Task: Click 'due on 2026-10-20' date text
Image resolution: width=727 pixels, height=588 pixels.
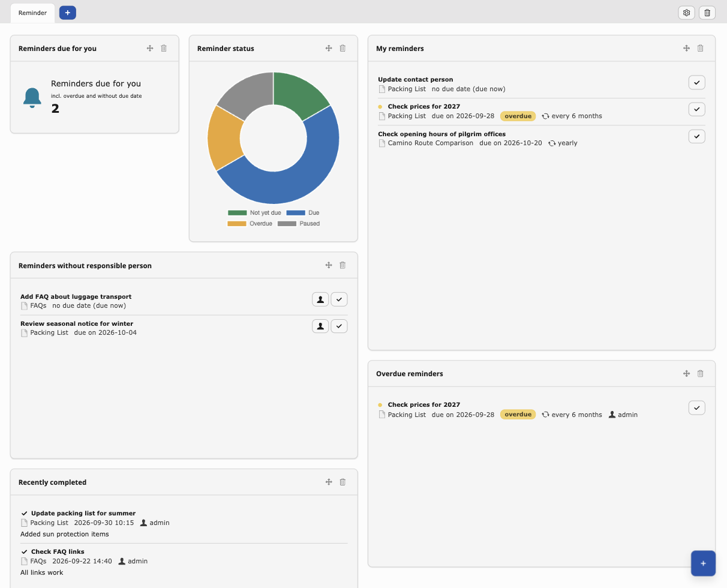Action: (x=510, y=143)
